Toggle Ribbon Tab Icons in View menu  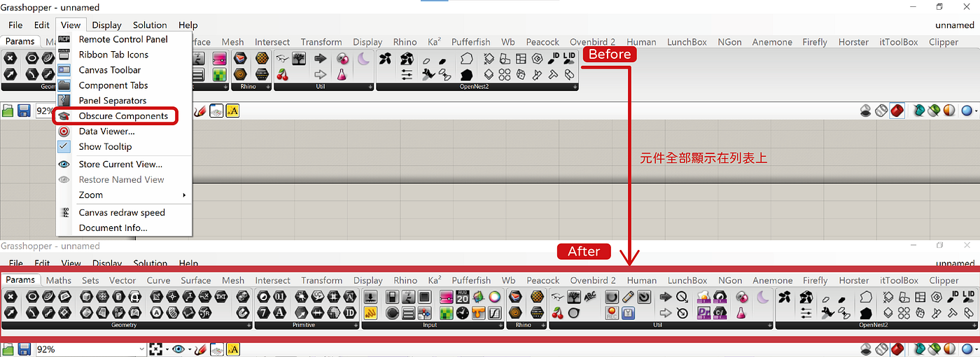pos(113,55)
